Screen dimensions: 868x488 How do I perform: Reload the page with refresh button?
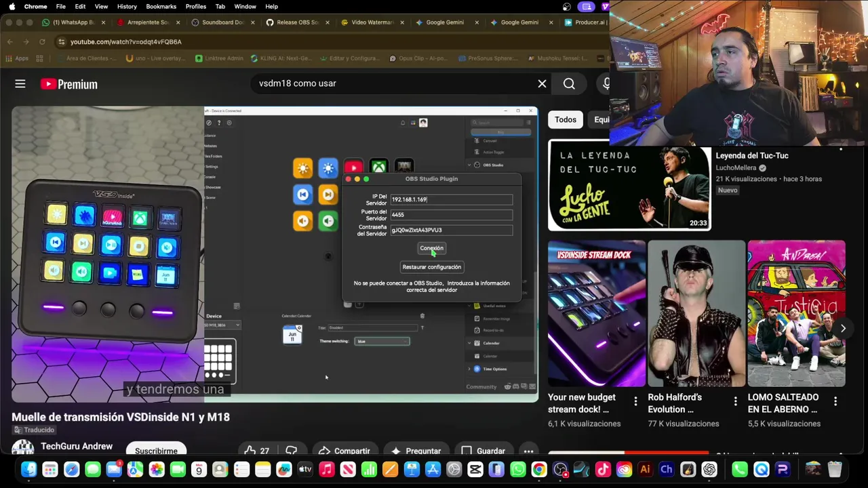pos(42,41)
